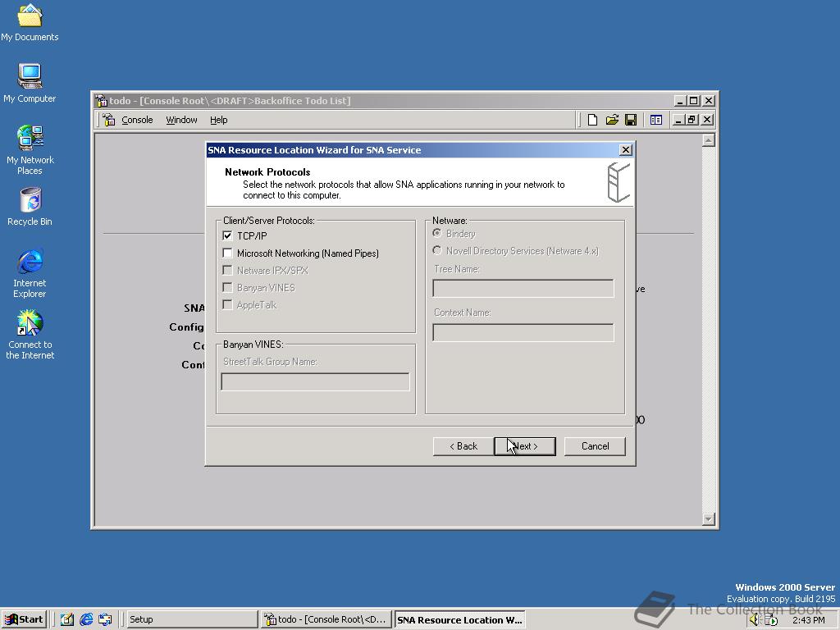Click the Next button in wizard
The height and width of the screenshot is (630, 840).
[525, 446]
